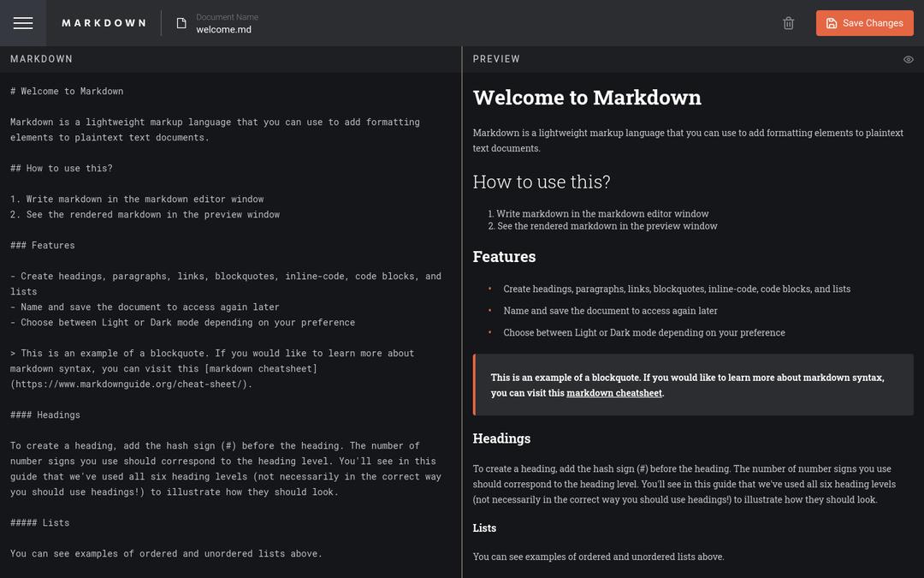The image size is (924, 578).
Task: Toggle full preview with the eye icon
Action: tap(908, 59)
